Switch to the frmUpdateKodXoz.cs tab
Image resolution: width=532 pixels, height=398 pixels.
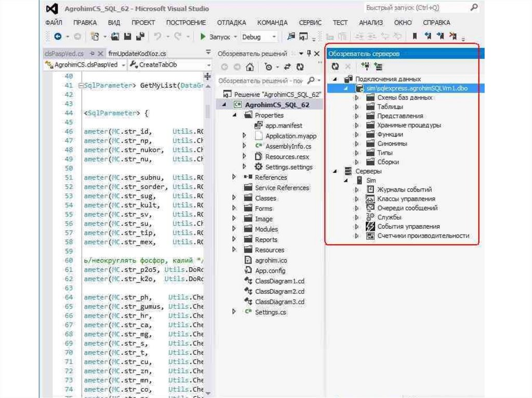point(137,53)
